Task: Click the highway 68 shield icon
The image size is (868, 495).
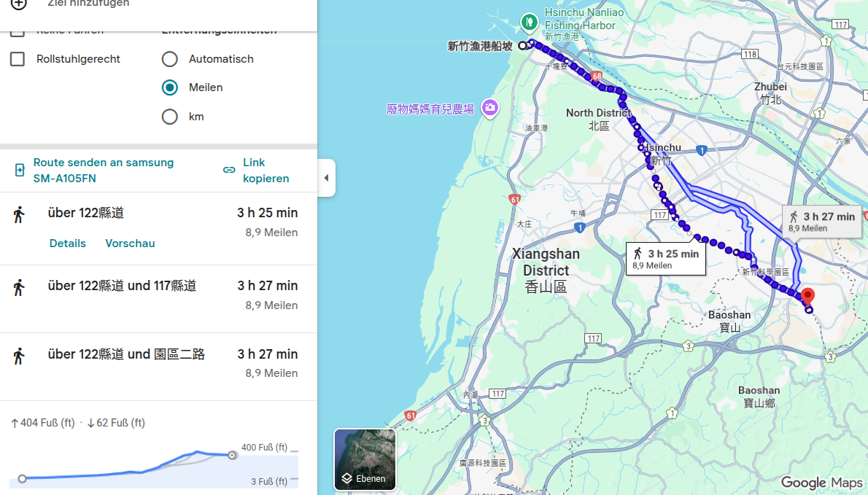Action: (596, 77)
